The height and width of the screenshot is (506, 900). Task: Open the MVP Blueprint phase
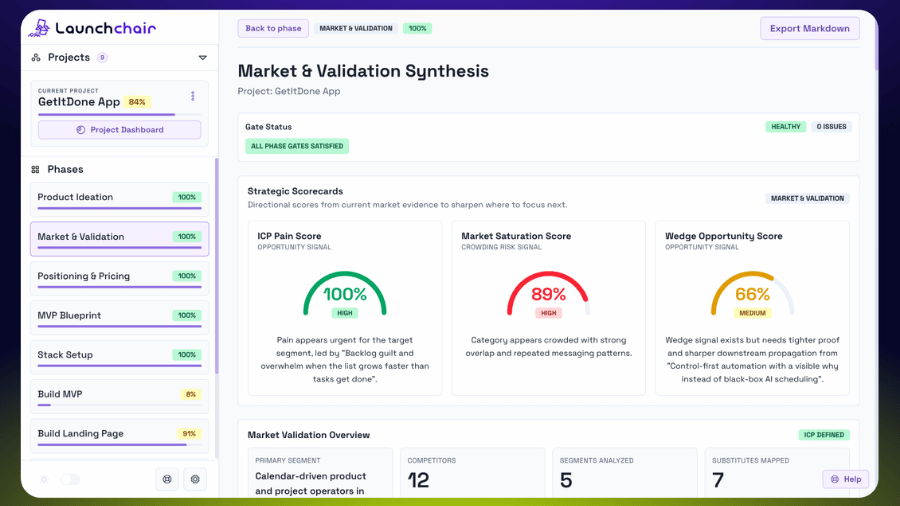pos(119,318)
